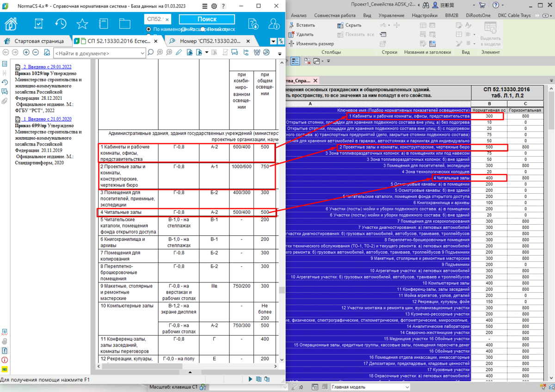Viewport: 555px width, 392px height.
Task: Click the Поиск button
Action: coord(207,19)
